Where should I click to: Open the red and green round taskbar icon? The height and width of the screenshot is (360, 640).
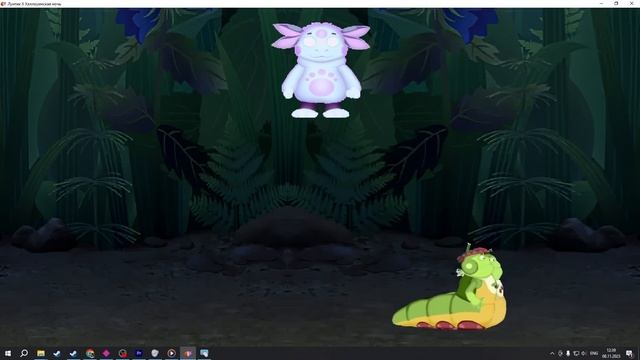pyautogui.click(x=122, y=353)
